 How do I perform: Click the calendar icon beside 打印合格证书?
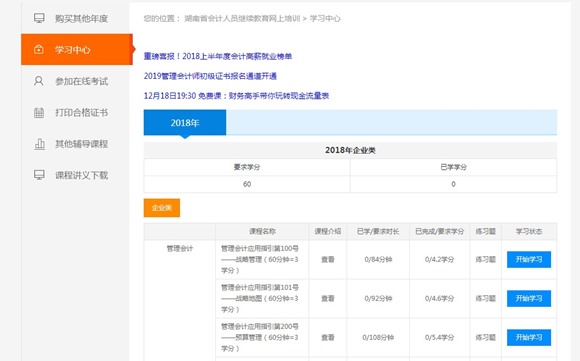[x=39, y=112]
